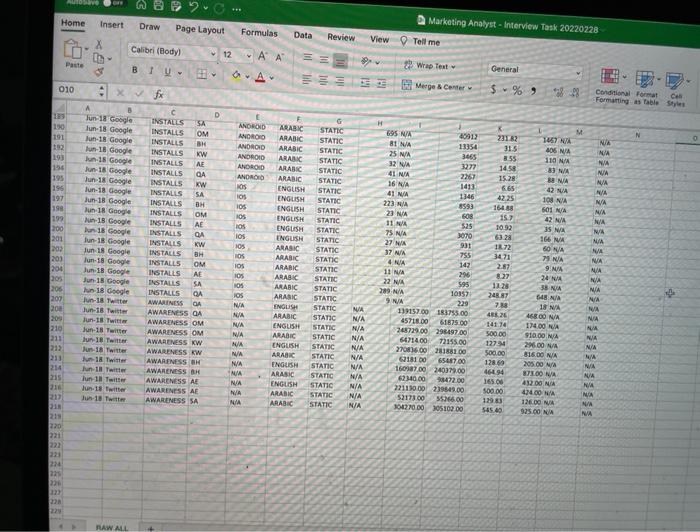Open the Undo history dropdown arrow
Screen dimensions: 700x532
[206, 8]
